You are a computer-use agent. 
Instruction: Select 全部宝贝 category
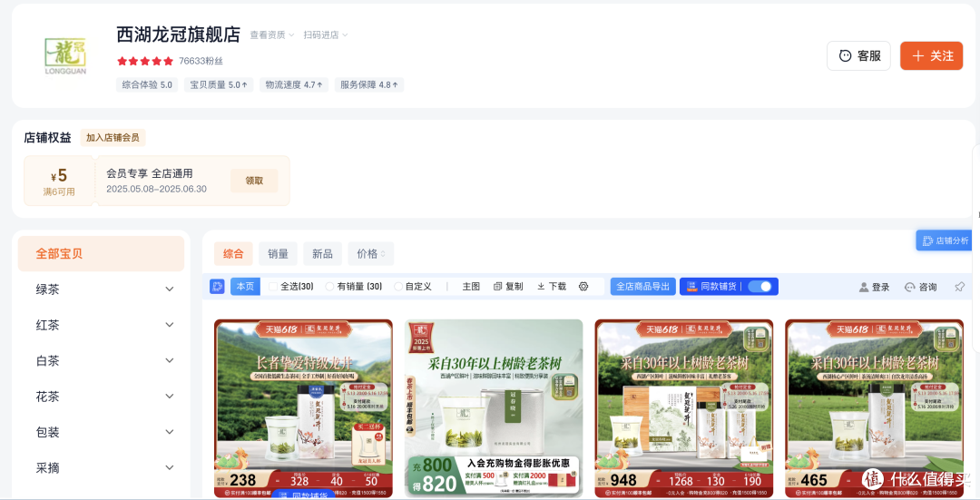pos(102,254)
